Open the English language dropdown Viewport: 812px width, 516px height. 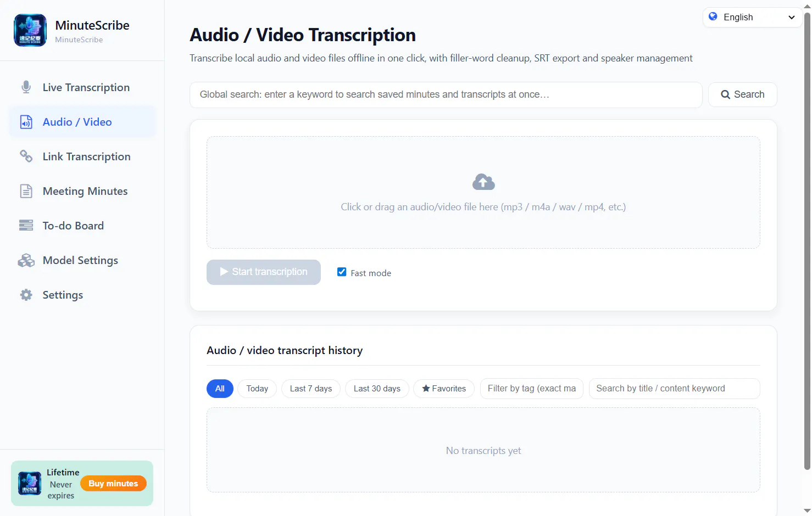coord(752,17)
